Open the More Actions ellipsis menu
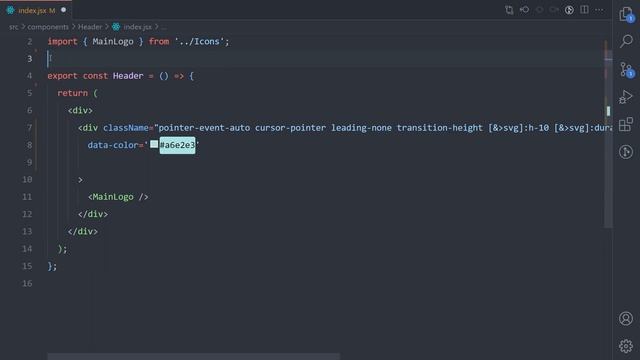Image resolution: width=640 pixels, height=360 pixels. pyautogui.click(x=599, y=10)
